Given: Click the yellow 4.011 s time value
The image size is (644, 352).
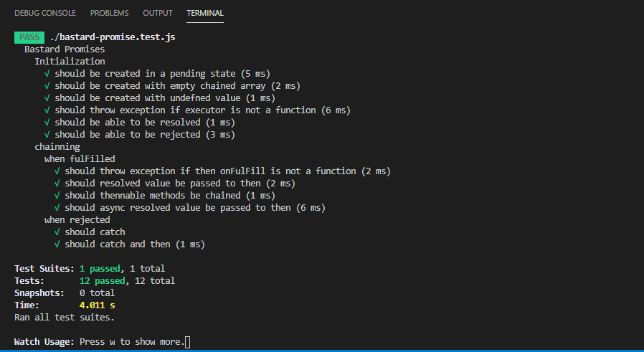Looking at the screenshot, I should (97, 305).
